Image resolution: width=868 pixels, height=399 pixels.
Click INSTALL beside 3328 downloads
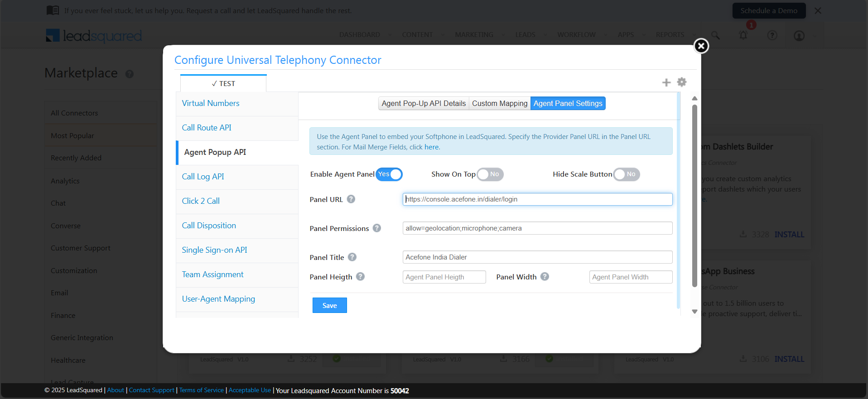pyautogui.click(x=789, y=234)
